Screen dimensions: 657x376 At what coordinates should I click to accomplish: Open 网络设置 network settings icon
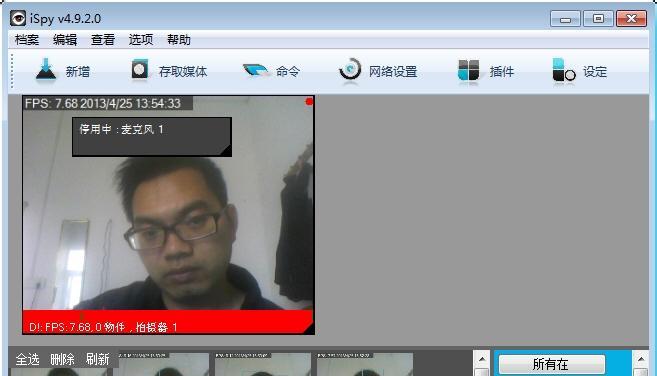[x=350, y=70]
